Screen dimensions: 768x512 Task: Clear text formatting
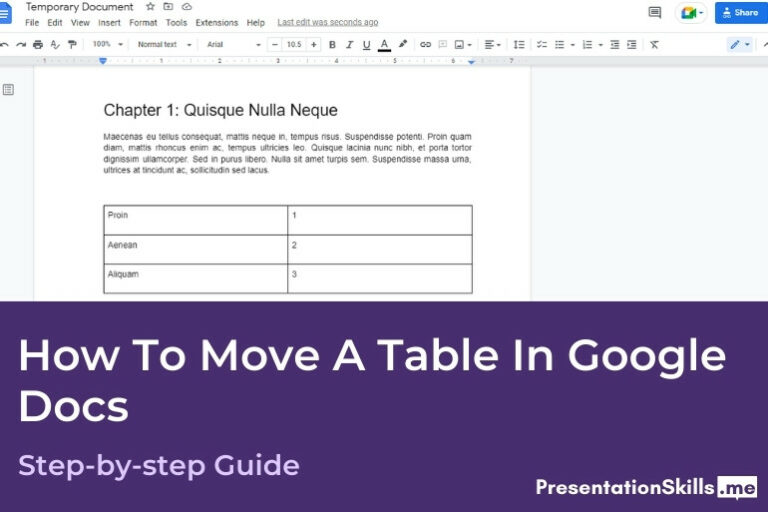[654, 45]
